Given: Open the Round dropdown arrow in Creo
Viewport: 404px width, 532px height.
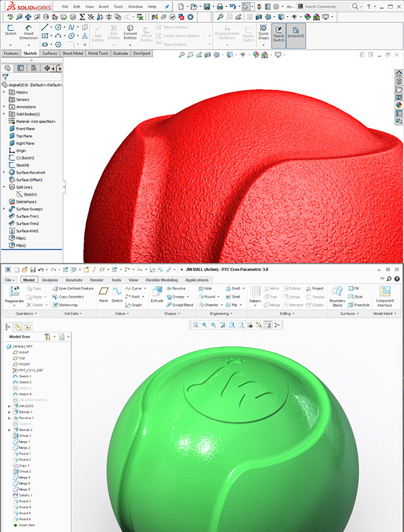Looking at the screenshot, I should tap(218, 297).
